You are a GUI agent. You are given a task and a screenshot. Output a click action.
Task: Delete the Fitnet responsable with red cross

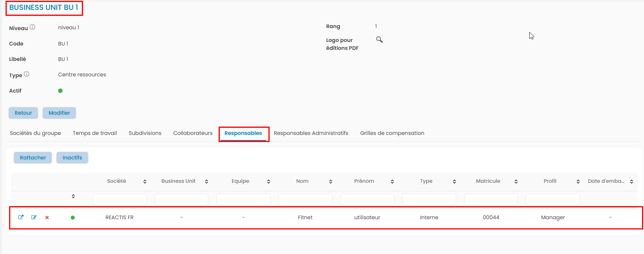point(47,218)
